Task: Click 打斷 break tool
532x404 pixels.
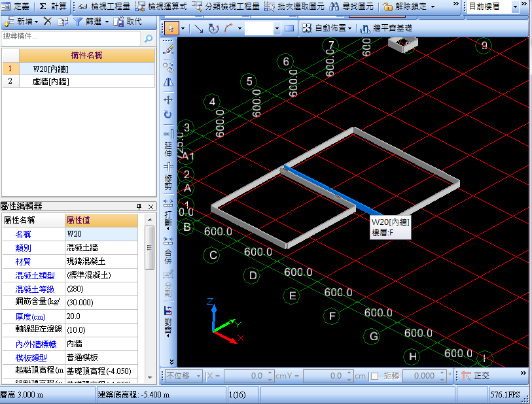Action: (x=168, y=215)
